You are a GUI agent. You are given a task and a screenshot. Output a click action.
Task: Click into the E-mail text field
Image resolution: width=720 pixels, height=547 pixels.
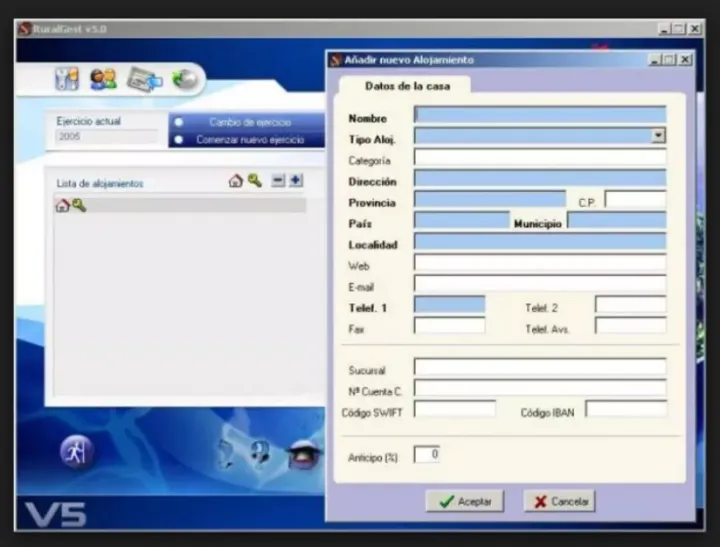pyautogui.click(x=540, y=284)
